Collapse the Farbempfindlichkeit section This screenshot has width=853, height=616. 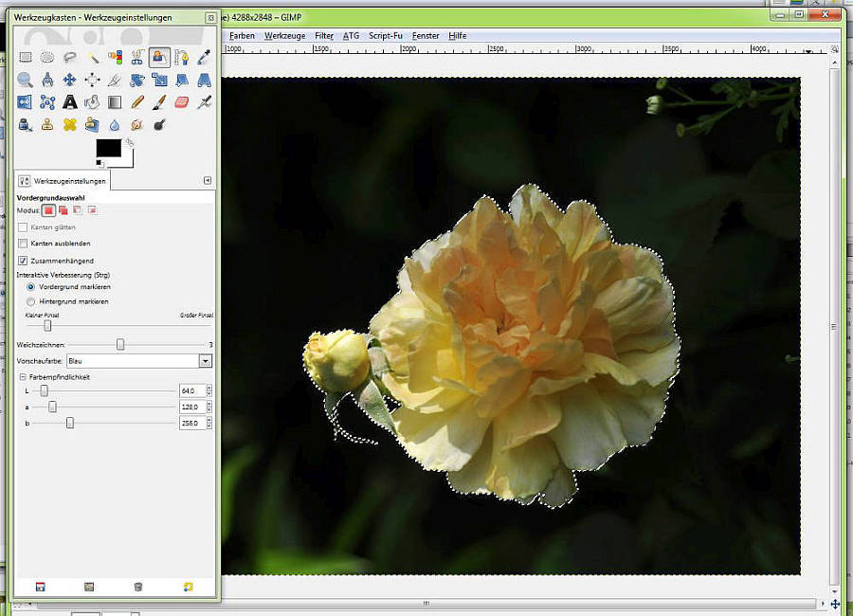[x=21, y=377]
